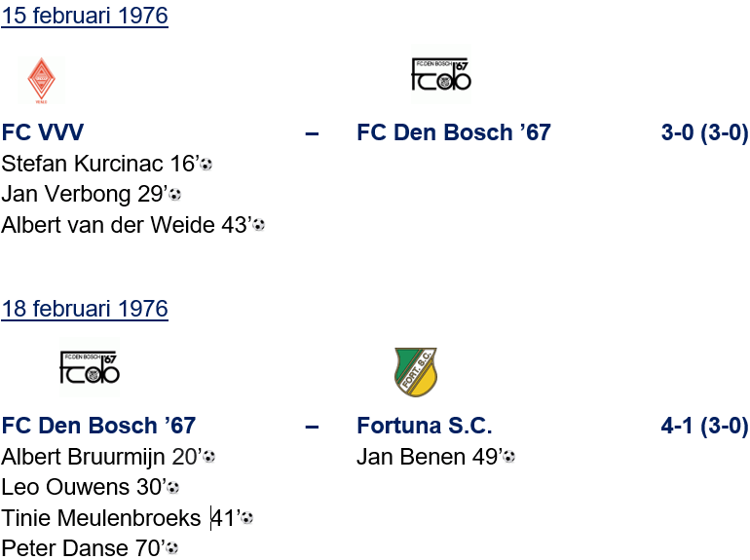Click the FC Den Bosch '67 logo in the second match
Viewport: 750px width, 560px height.
click(89, 367)
